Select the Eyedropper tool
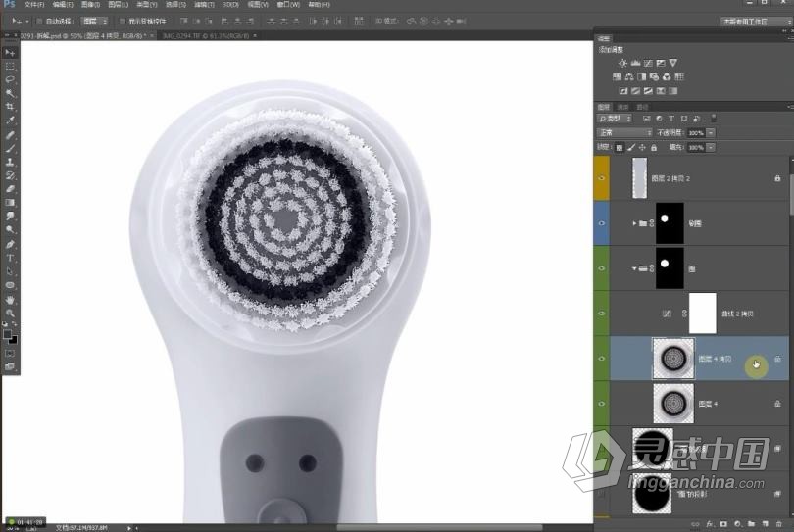 (10, 121)
